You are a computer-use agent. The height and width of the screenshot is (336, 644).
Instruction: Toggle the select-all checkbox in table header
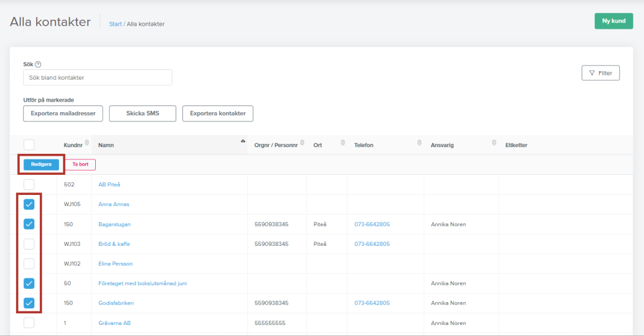(x=29, y=145)
